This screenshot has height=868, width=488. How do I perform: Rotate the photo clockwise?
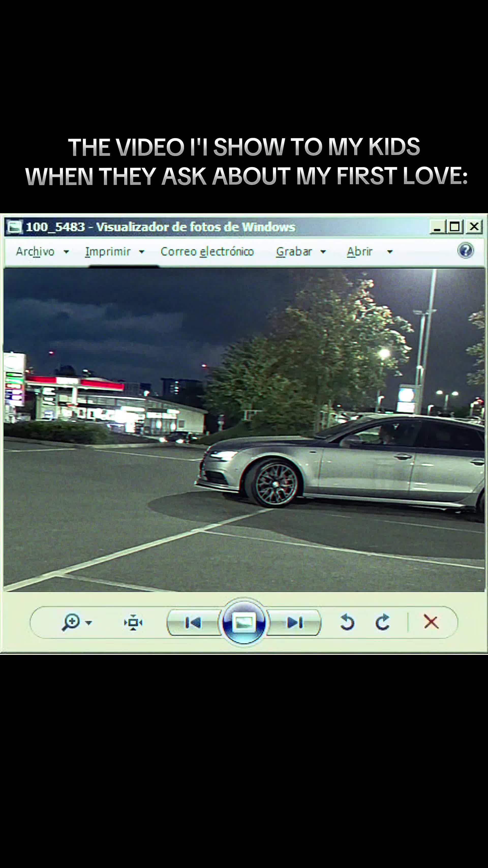(382, 622)
